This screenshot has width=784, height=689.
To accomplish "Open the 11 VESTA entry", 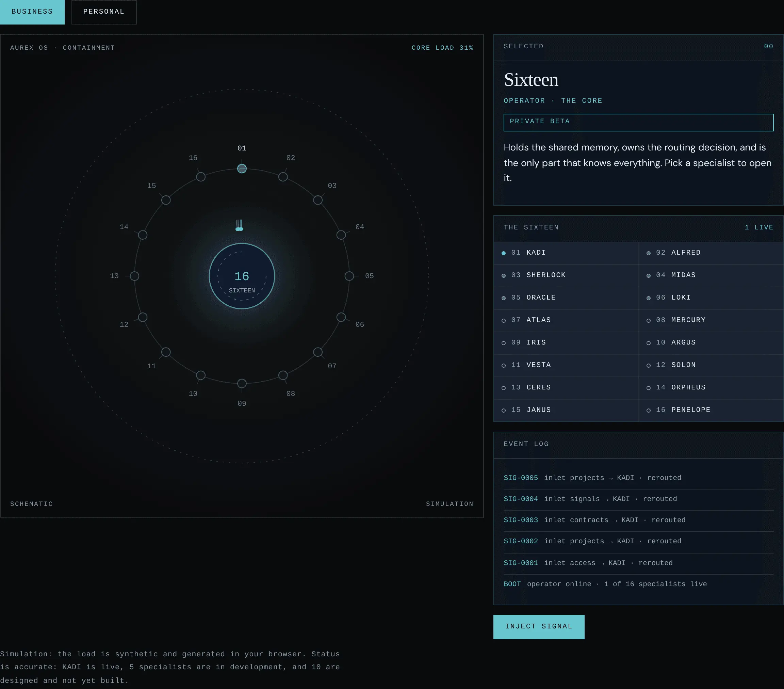I will click(x=566, y=365).
